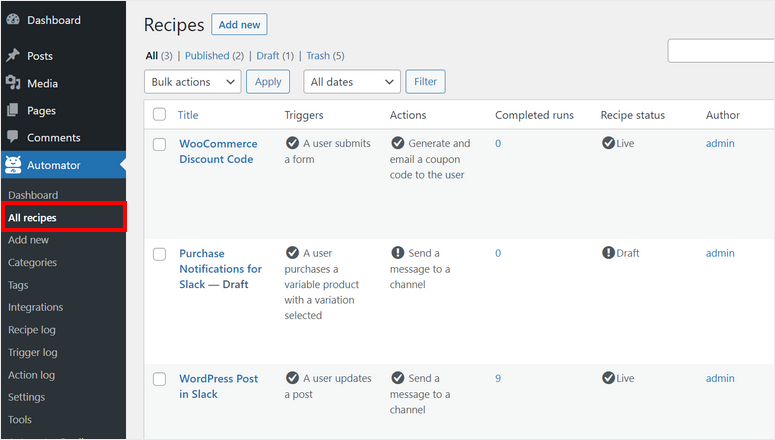
Task: Select the Purchase Notifications for Slack checkbox
Action: point(159,255)
